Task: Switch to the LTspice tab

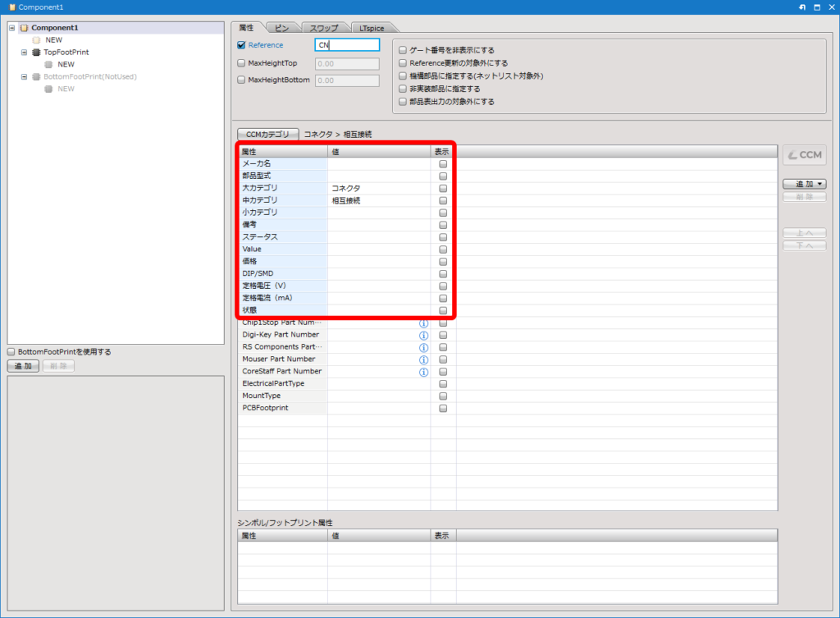Action: (372, 28)
